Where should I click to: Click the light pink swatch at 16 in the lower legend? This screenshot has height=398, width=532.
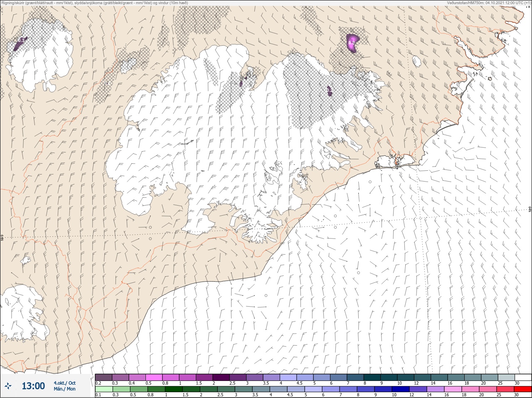453,389
